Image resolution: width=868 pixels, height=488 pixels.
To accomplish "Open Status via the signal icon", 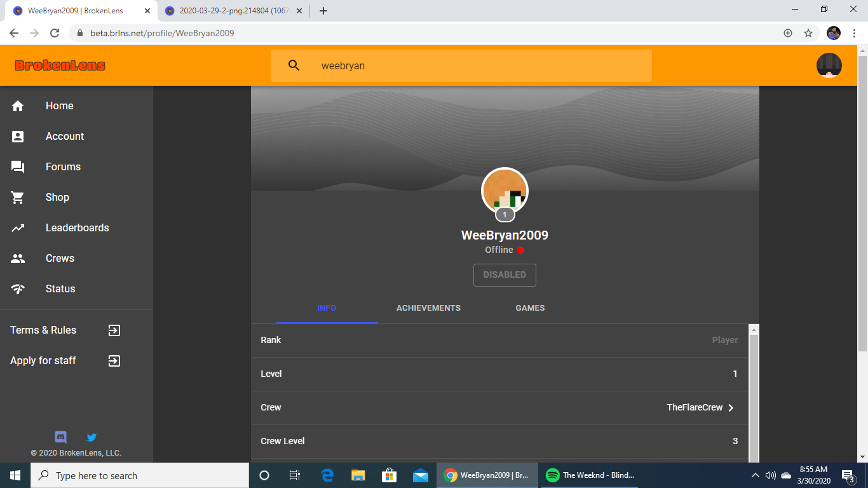I will click(18, 289).
